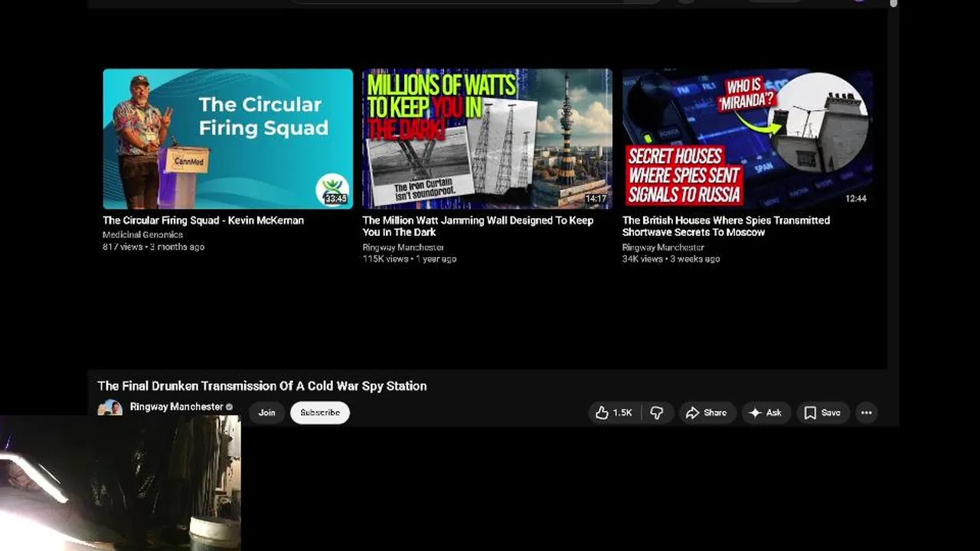Click the Ringway Manchester channel avatar
The height and width of the screenshot is (551, 980).
[x=110, y=407]
